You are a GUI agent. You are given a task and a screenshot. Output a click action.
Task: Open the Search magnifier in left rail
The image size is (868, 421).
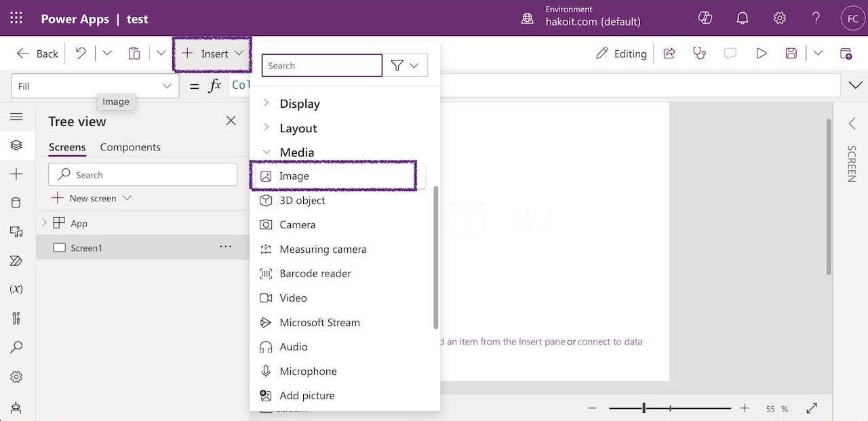(x=16, y=347)
